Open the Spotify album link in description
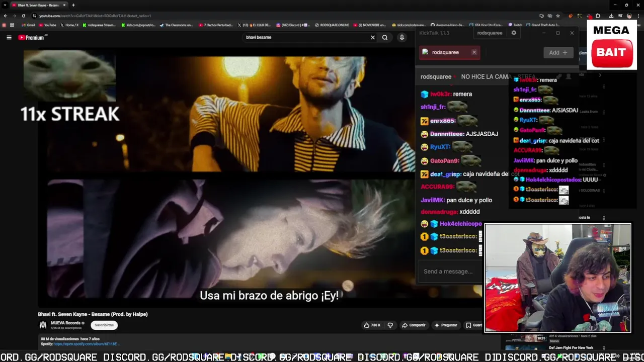 pos(86,344)
